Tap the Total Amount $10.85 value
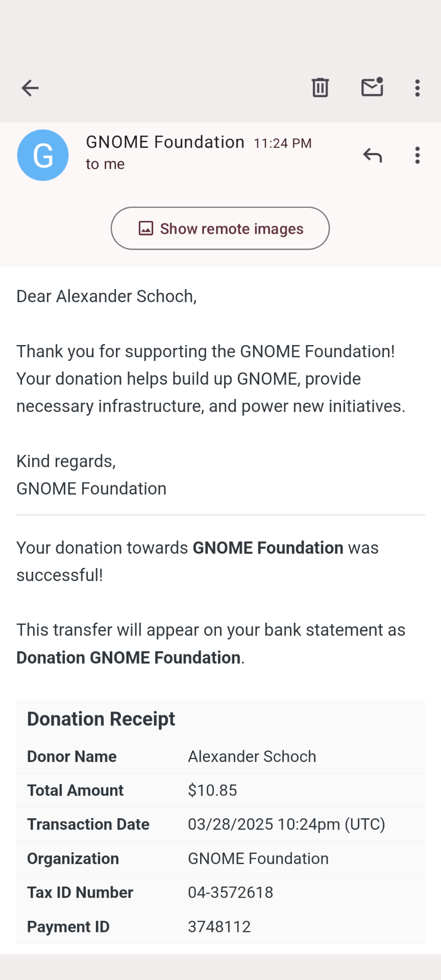 [x=212, y=790]
